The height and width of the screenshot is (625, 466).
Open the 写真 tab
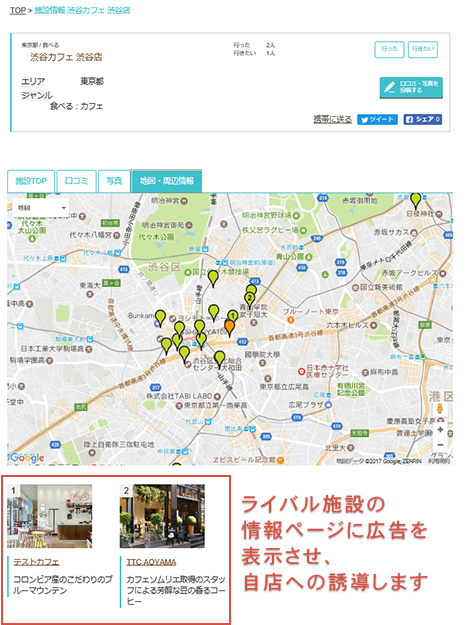[114, 181]
